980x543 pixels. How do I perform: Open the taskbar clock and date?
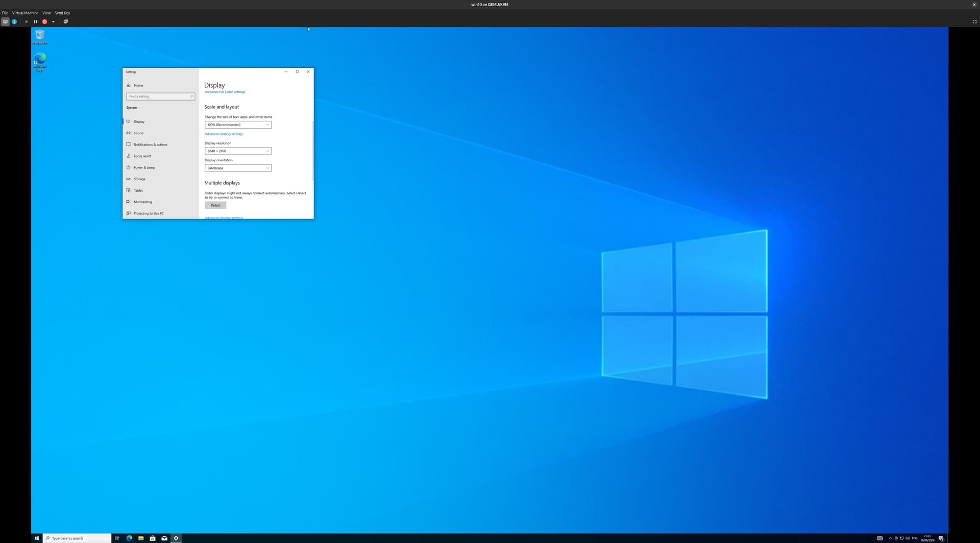point(927,538)
